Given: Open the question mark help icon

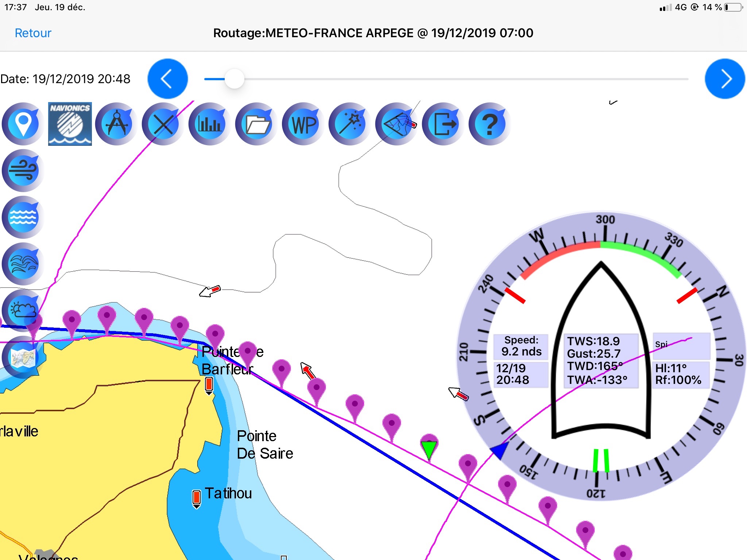Looking at the screenshot, I should (490, 124).
